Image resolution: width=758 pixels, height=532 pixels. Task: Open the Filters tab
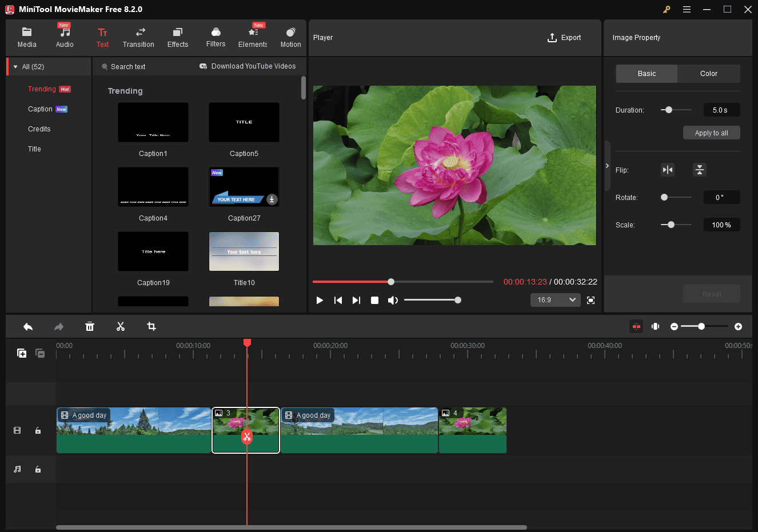(x=216, y=38)
